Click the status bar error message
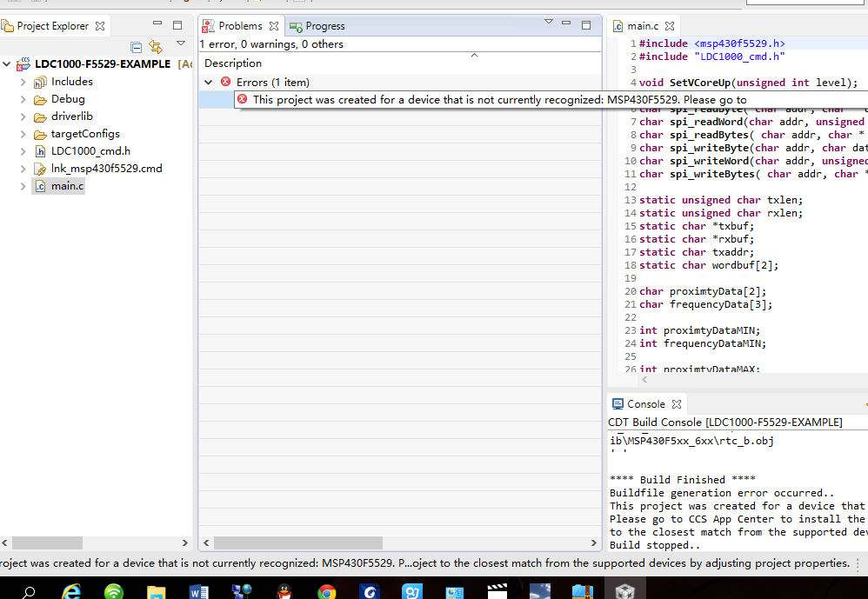Screen dimensions: 868x599 (425, 563)
